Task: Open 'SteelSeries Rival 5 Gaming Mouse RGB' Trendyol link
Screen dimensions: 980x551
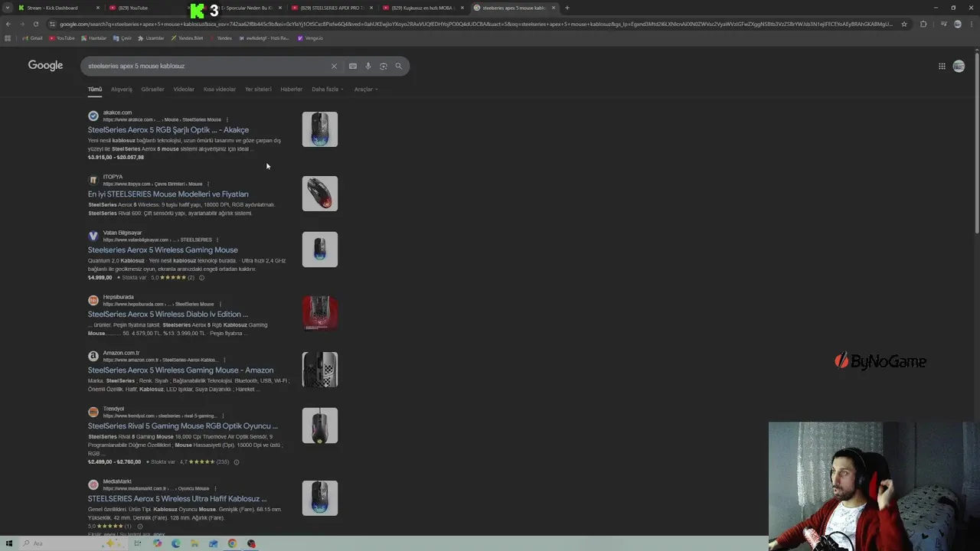Action: coord(183,426)
